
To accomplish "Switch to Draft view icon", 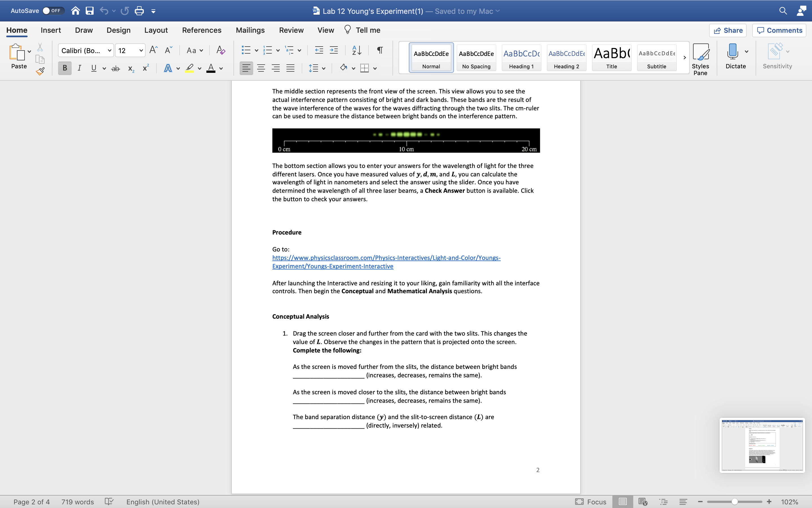I will tap(683, 502).
